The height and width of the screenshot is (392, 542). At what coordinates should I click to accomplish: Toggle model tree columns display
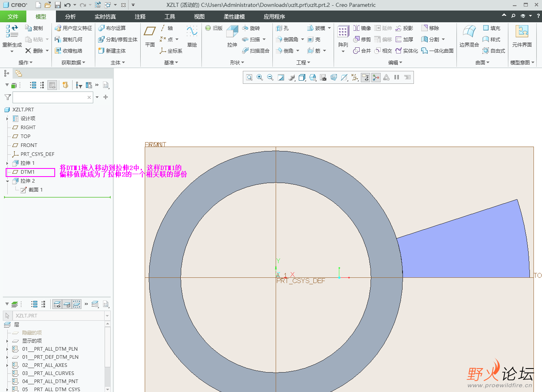(52, 85)
